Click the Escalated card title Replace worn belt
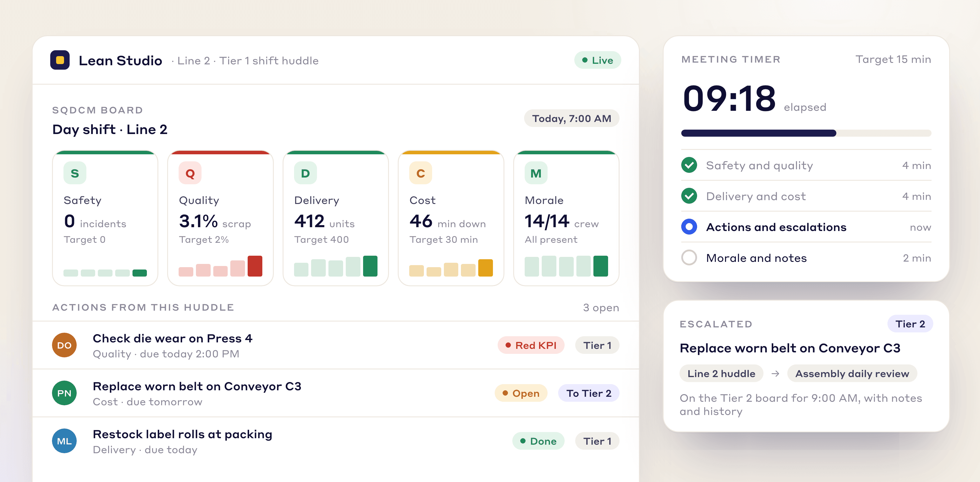The image size is (980, 482). [x=790, y=348]
